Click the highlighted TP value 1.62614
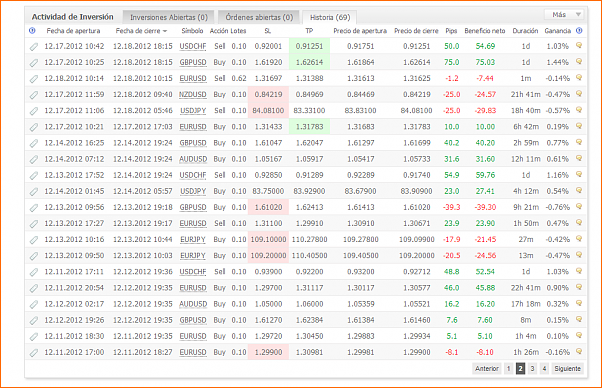 click(309, 62)
